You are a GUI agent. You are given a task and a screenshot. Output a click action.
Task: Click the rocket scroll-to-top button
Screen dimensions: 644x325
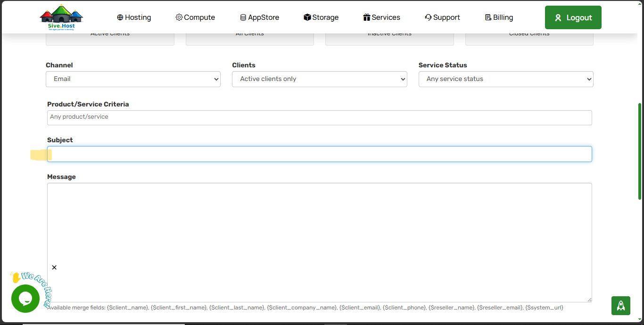point(621,306)
